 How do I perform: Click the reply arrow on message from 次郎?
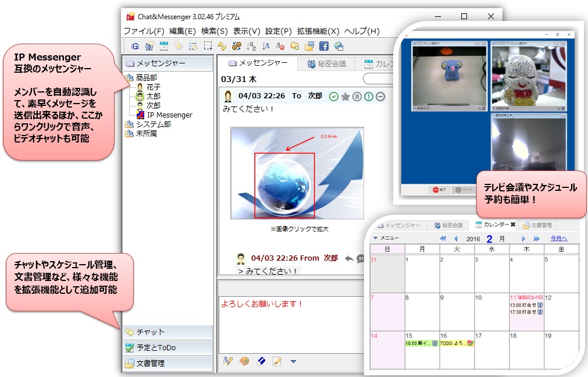(349, 258)
